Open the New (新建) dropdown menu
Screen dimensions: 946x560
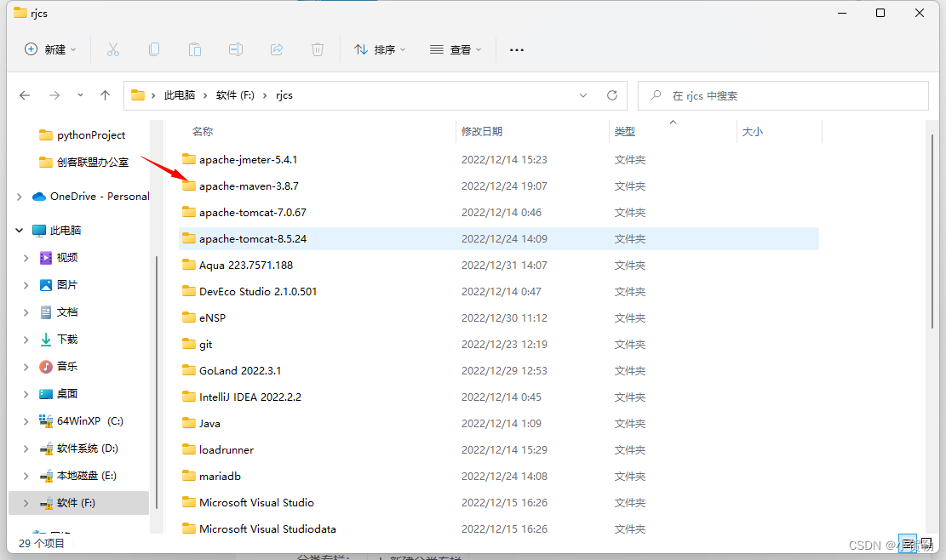tap(51, 49)
